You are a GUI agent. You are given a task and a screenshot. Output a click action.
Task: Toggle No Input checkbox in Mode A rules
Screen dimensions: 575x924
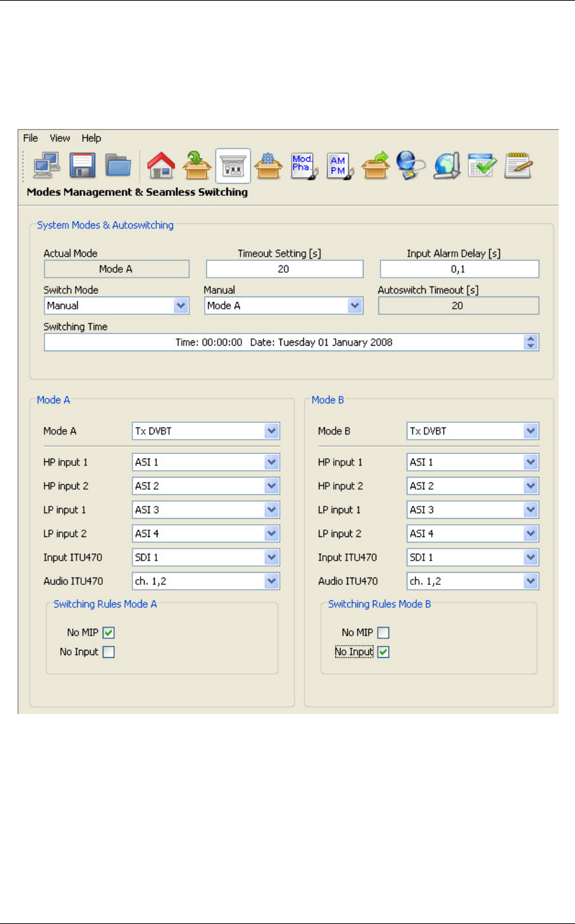point(109,652)
